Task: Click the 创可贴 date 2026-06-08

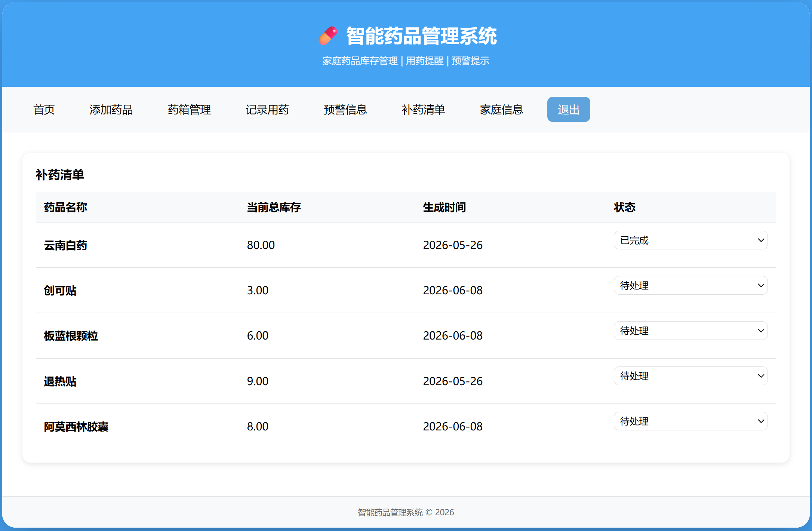Action: tap(453, 291)
